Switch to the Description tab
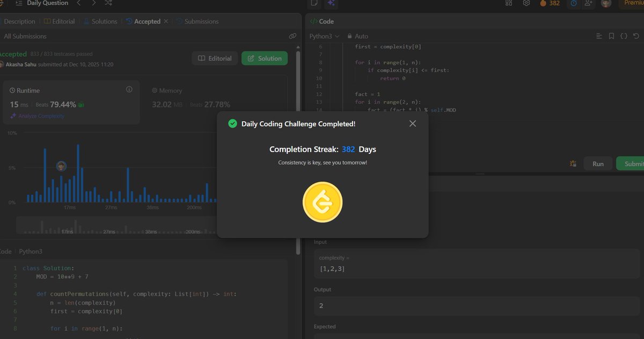The image size is (644, 339). coord(19,21)
